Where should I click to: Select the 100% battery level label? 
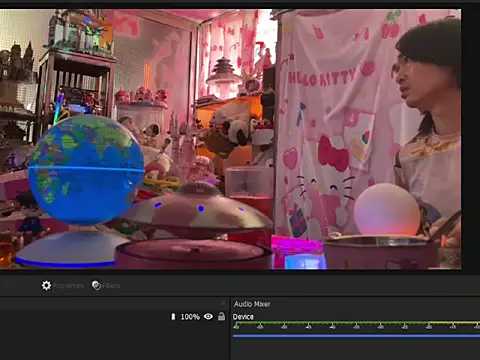(x=190, y=317)
